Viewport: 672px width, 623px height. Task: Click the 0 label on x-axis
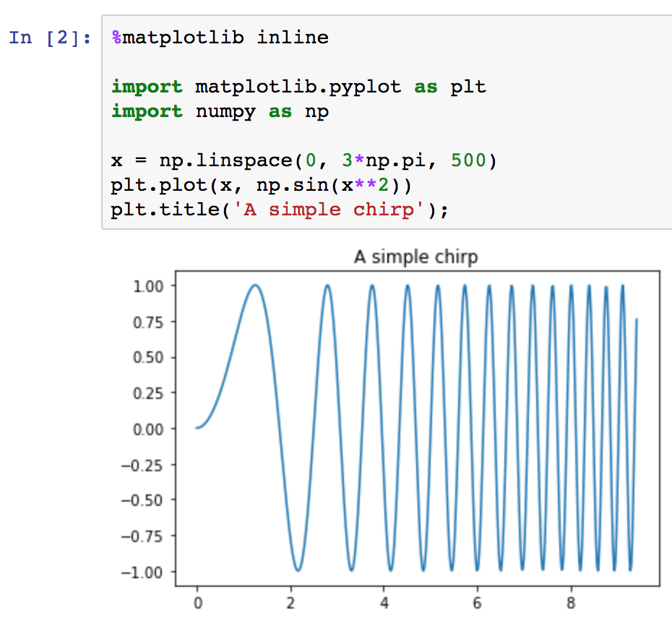point(198,603)
